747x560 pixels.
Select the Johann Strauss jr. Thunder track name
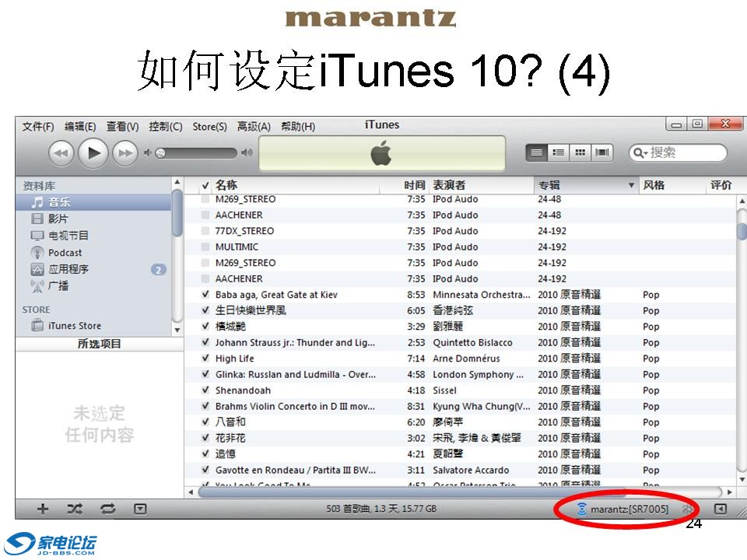295,342
